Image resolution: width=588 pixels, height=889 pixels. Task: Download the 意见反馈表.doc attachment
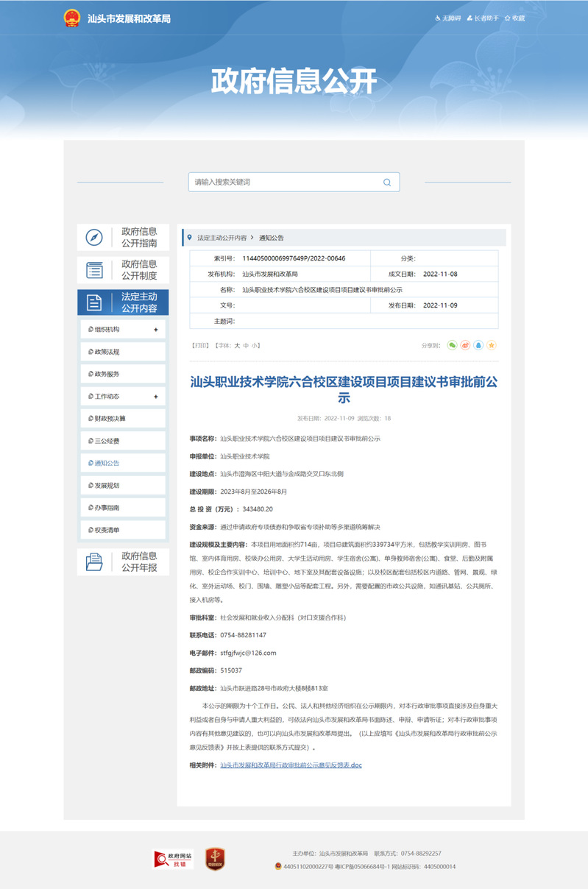(291, 765)
